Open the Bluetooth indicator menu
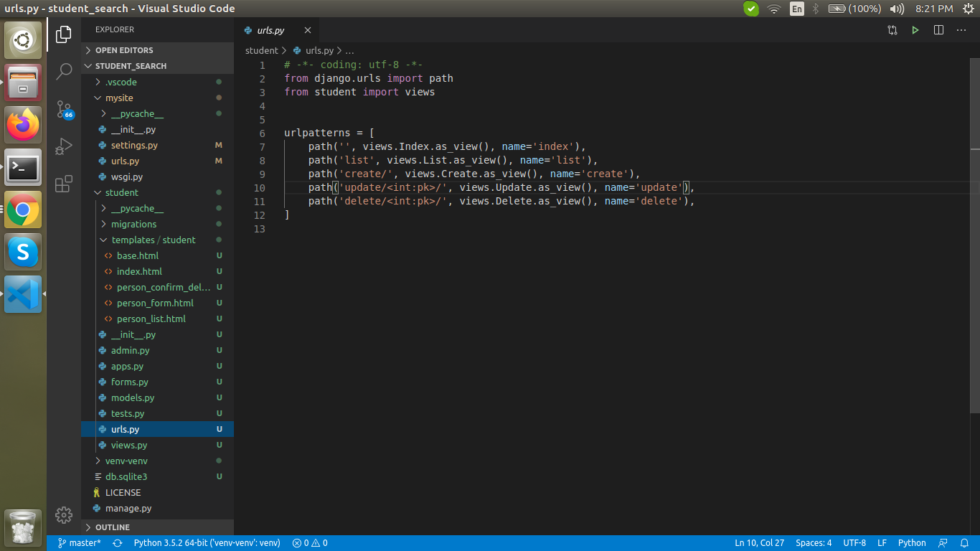 (815, 9)
